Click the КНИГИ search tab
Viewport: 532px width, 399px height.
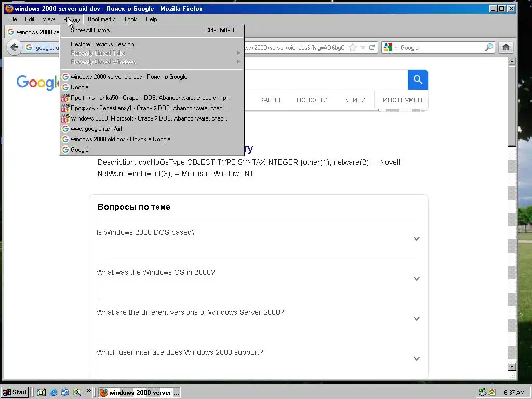355,100
